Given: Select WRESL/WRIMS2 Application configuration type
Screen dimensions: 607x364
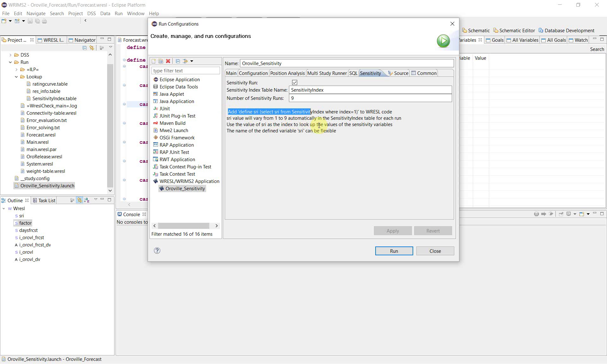Looking at the screenshot, I should coord(186,181).
